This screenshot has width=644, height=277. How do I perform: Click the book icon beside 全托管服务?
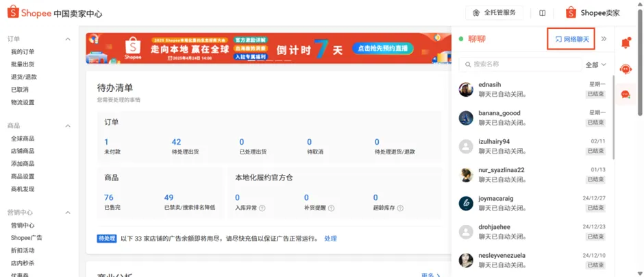click(x=542, y=13)
